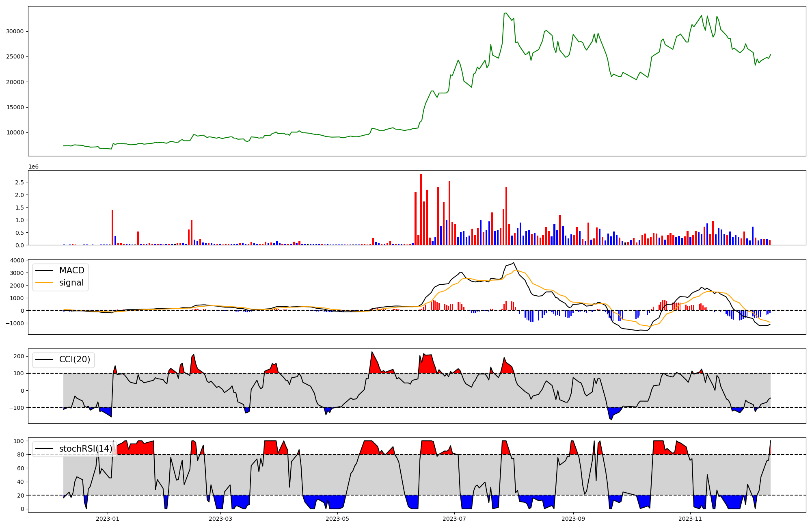Click the 2023-11 date tick label

pyautogui.click(x=690, y=519)
